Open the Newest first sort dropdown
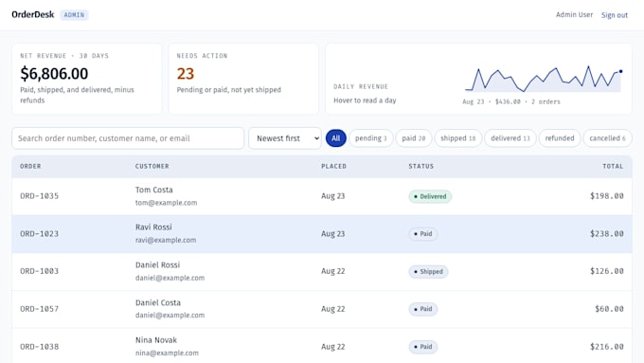The image size is (644, 363). click(285, 138)
